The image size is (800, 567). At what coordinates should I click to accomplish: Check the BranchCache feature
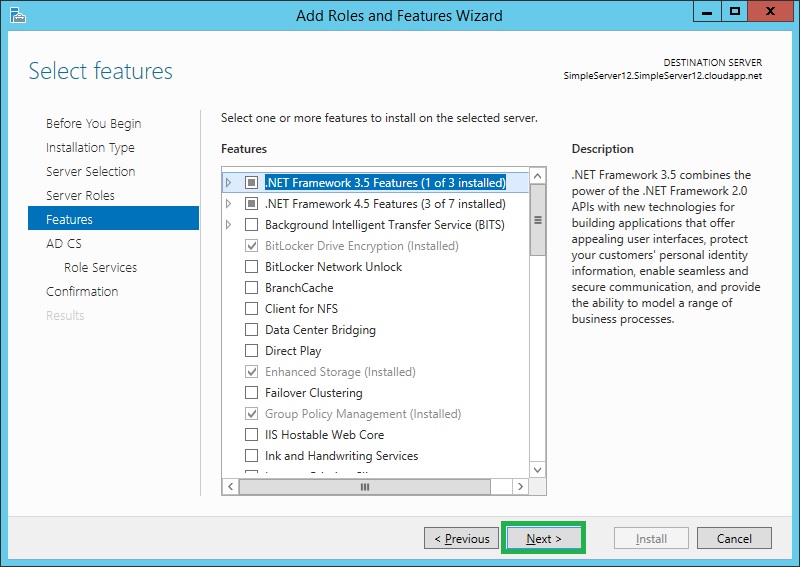coord(251,288)
